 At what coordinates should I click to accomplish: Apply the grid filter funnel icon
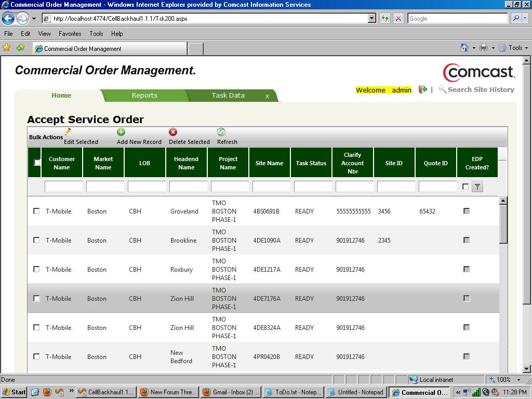(x=477, y=187)
